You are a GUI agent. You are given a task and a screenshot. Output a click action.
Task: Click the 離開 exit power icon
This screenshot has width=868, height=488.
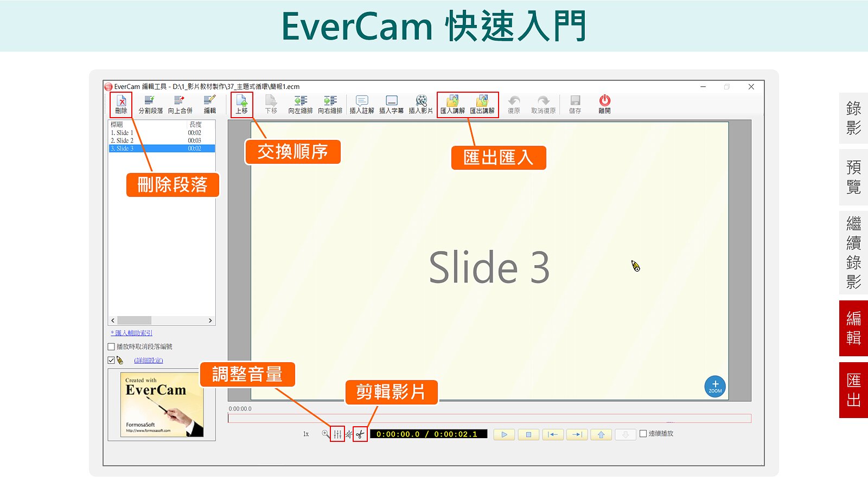[x=604, y=104]
